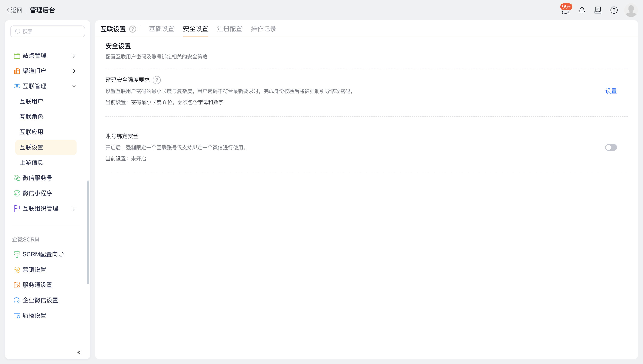Open the user avatar menu
Screen dimensions: 643x364
(x=631, y=10)
